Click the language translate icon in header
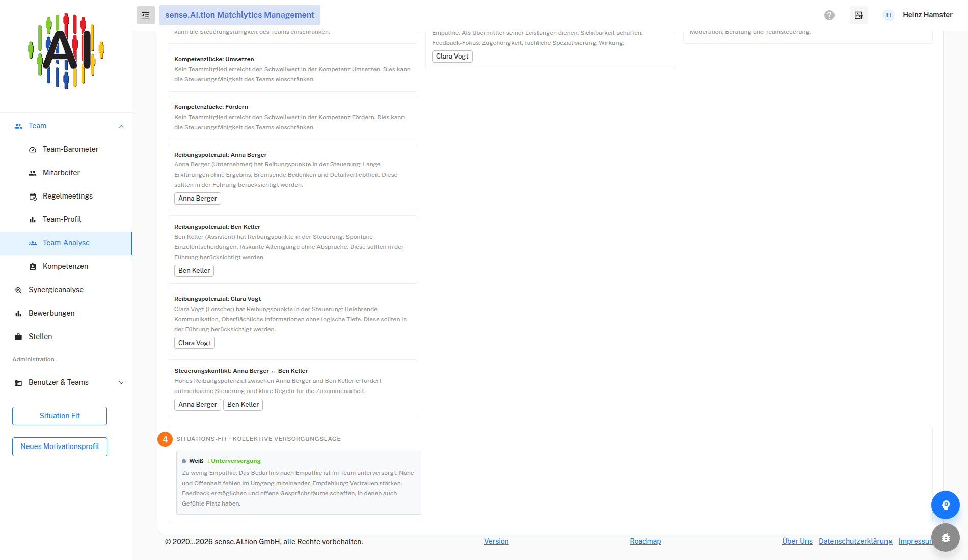The width and height of the screenshot is (968, 560). tap(859, 15)
